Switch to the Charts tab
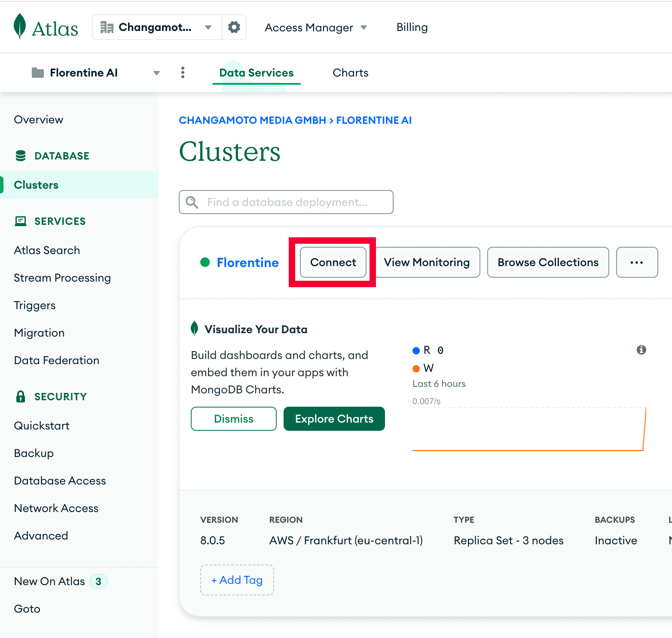 coord(351,73)
